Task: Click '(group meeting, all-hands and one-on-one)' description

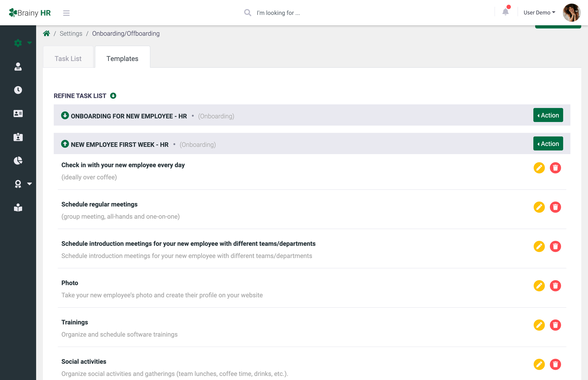Action: coord(120,216)
